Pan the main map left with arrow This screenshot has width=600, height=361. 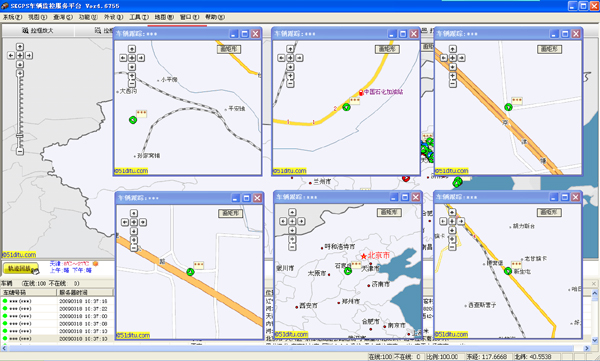(x=11, y=56)
